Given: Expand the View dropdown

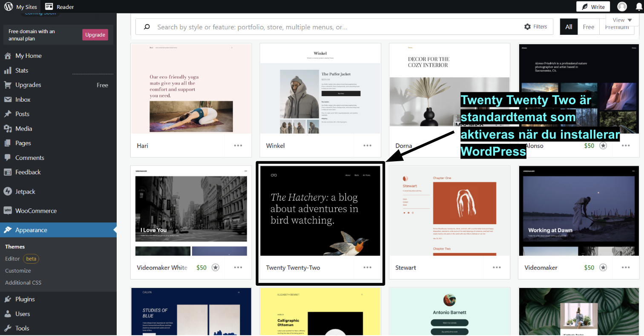Looking at the screenshot, I should 622,20.
